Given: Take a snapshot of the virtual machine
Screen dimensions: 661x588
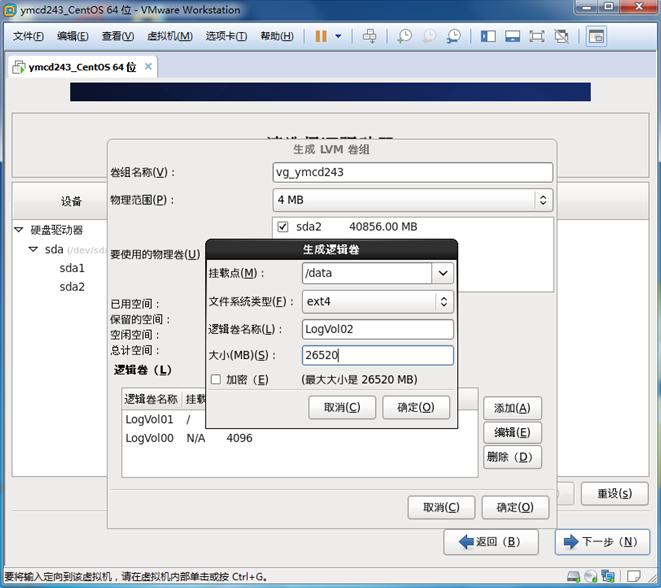Looking at the screenshot, I should coord(404,36).
